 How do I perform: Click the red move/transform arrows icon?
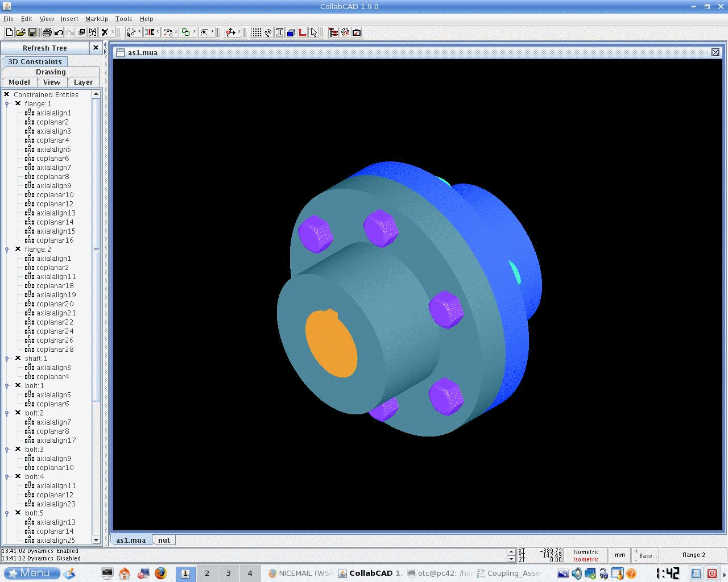(x=230, y=32)
